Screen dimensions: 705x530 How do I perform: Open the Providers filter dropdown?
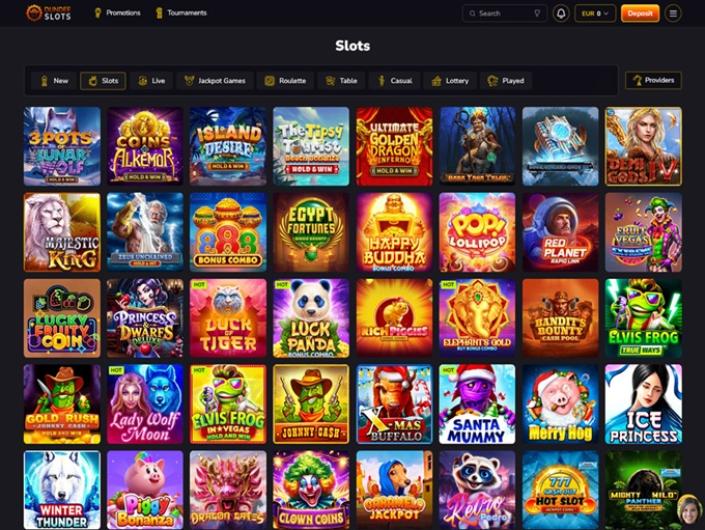coord(653,80)
